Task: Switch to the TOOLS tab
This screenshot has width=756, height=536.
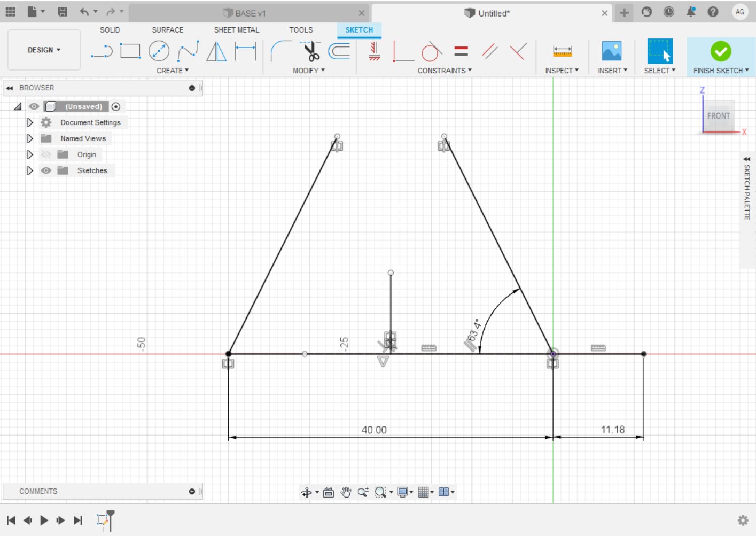Action: coord(301,30)
